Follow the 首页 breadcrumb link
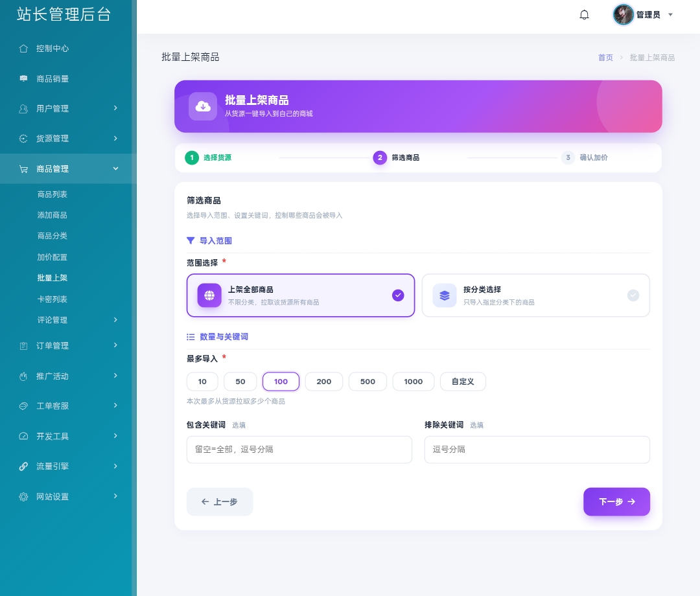 pos(605,58)
